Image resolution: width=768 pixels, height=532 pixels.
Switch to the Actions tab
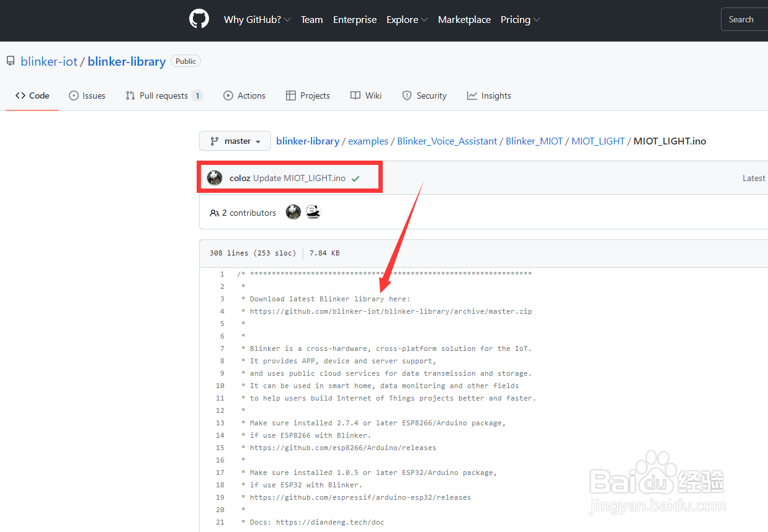[x=244, y=95]
